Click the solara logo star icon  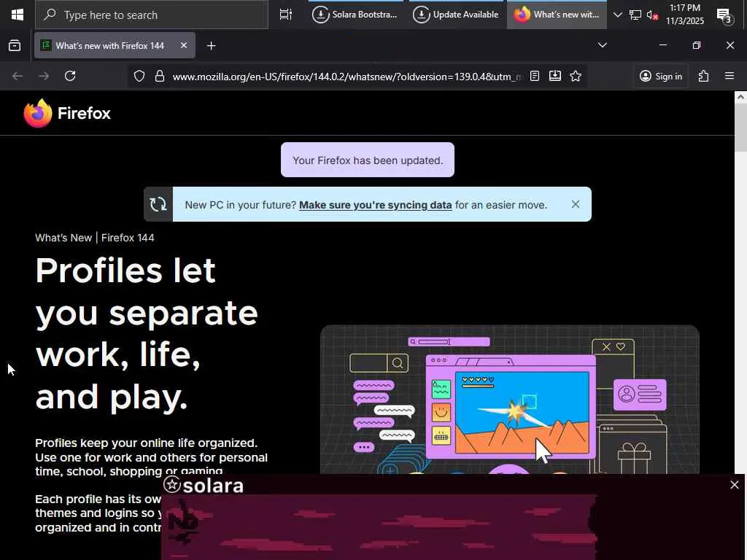coord(172,485)
